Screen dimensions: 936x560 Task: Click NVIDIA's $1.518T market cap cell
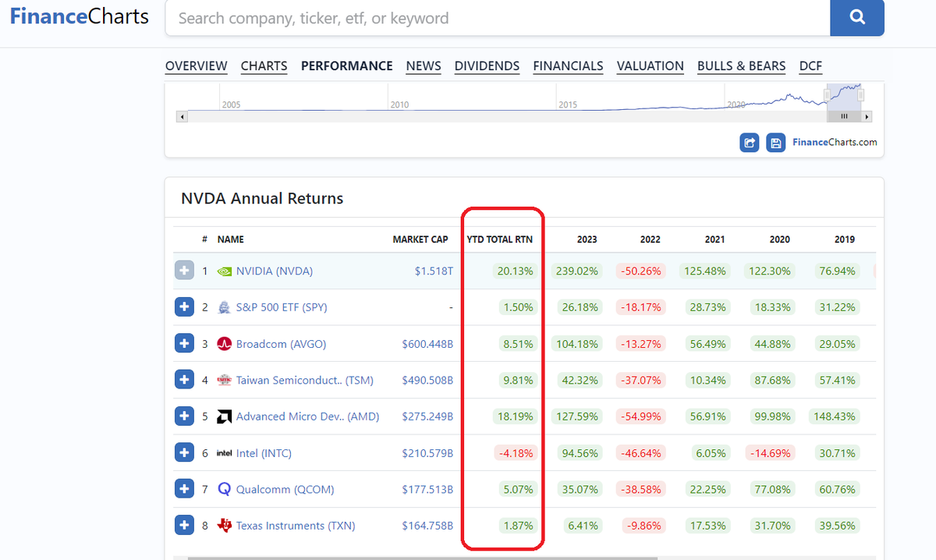(x=434, y=271)
